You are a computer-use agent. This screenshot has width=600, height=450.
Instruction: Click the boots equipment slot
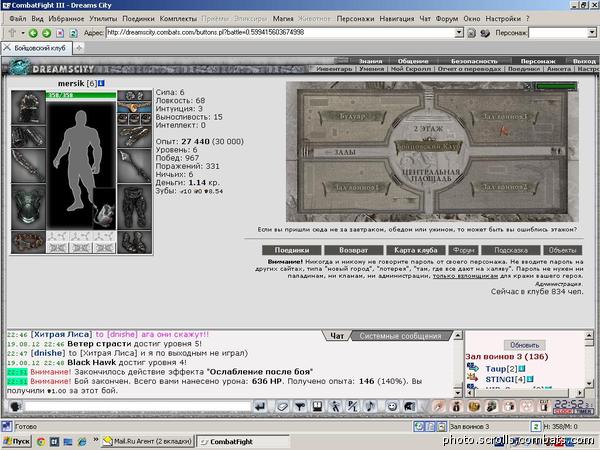tap(134, 242)
